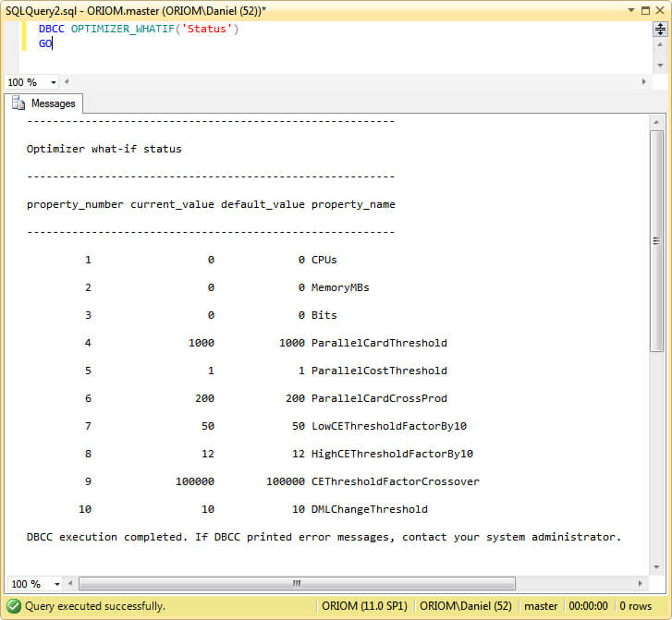Viewport: 672px width, 620px height.
Task: Click the 0 rows status entry
Action: [636, 606]
